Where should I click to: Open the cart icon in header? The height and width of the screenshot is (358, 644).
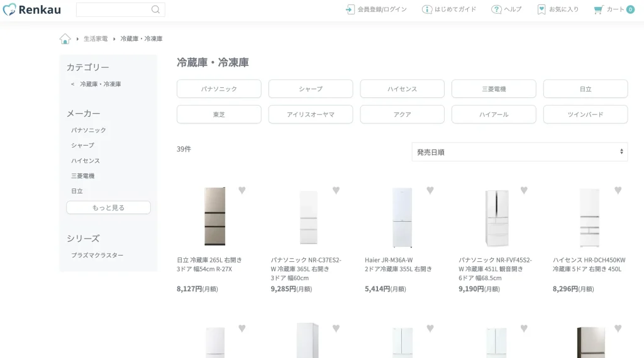pyautogui.click(x=598, y=9)
